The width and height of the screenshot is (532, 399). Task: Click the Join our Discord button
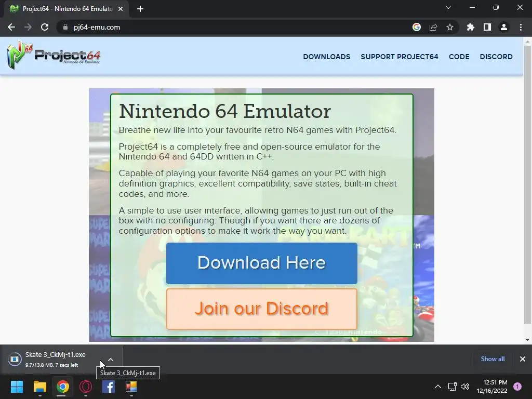[x=262, y=309]
